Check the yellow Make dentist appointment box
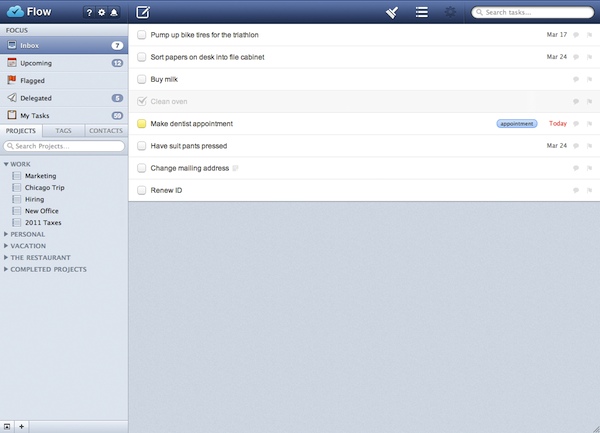The width and height of the screenshot is (600, 433). (142, 124)
